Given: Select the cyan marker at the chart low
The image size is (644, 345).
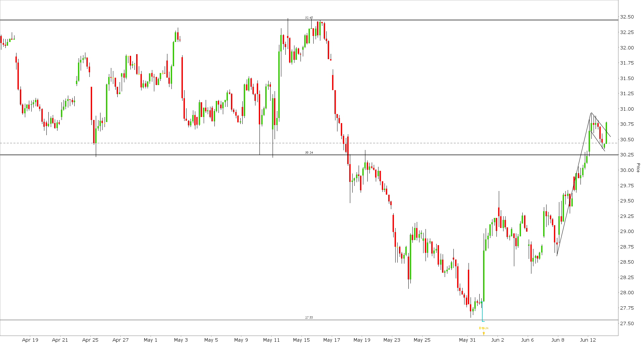Looking at the screenshot, I should [483, 312].
